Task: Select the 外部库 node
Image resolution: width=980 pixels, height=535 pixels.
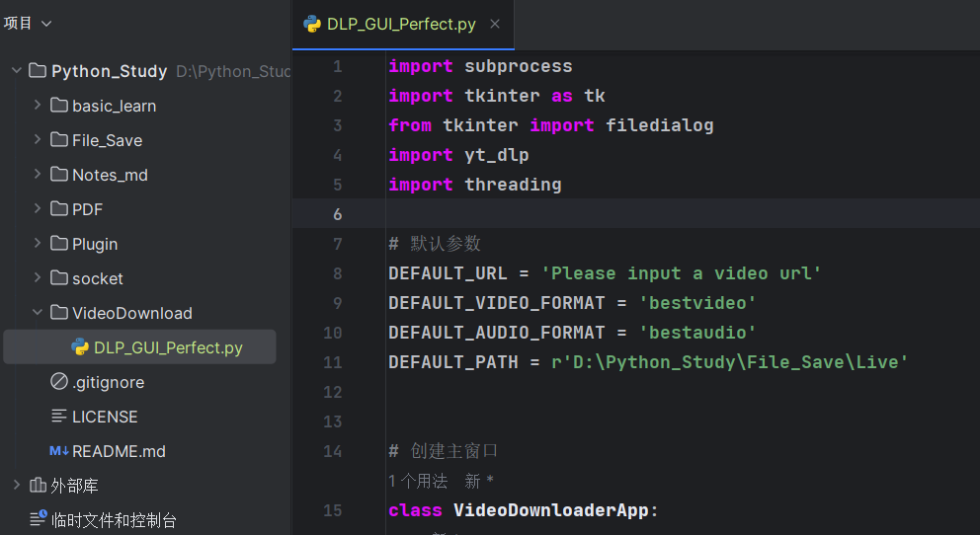Action: coord(74,485)
